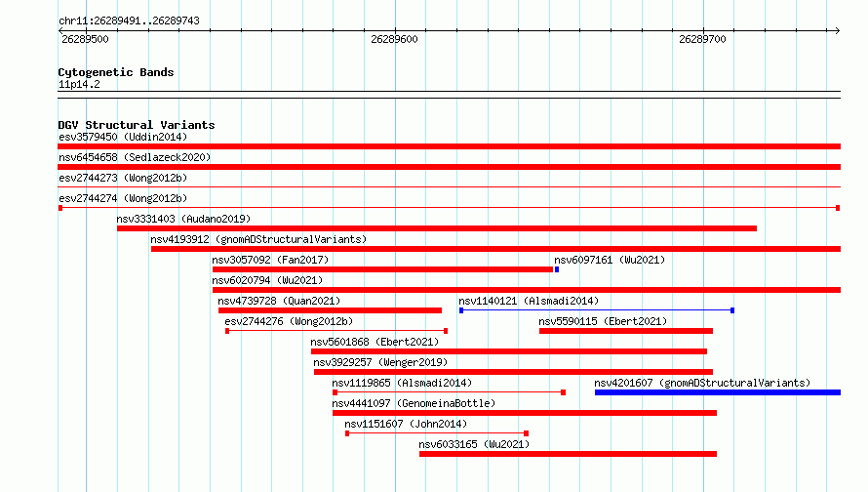Click the nsv3331403 red feature bar
This screenshot has width=868, height=492.
click(x=437, y=228)
